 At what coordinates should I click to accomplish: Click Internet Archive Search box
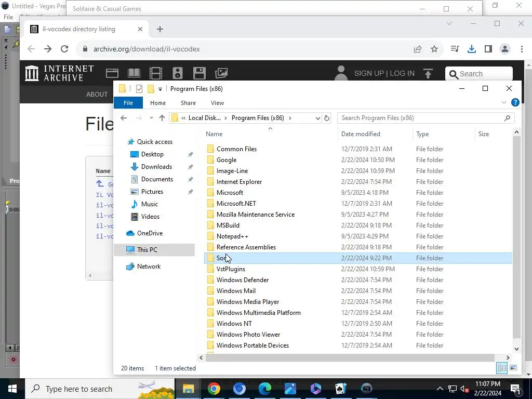coord(478,74)
